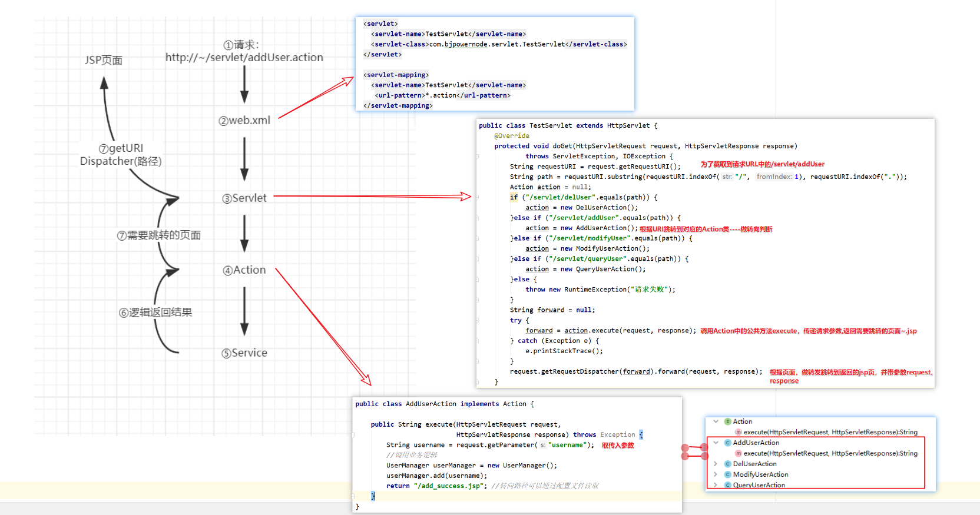Click the ④Action flowchart label

[244, 270]
